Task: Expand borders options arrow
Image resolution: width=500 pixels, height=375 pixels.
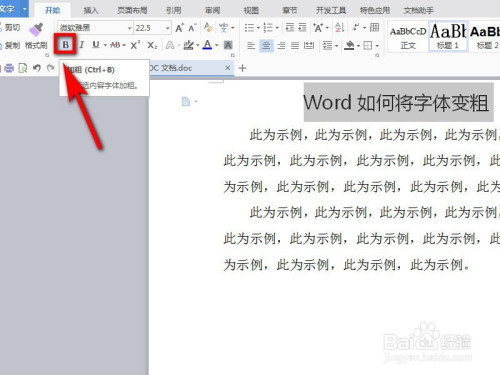Action: click(x=377, y=46)
